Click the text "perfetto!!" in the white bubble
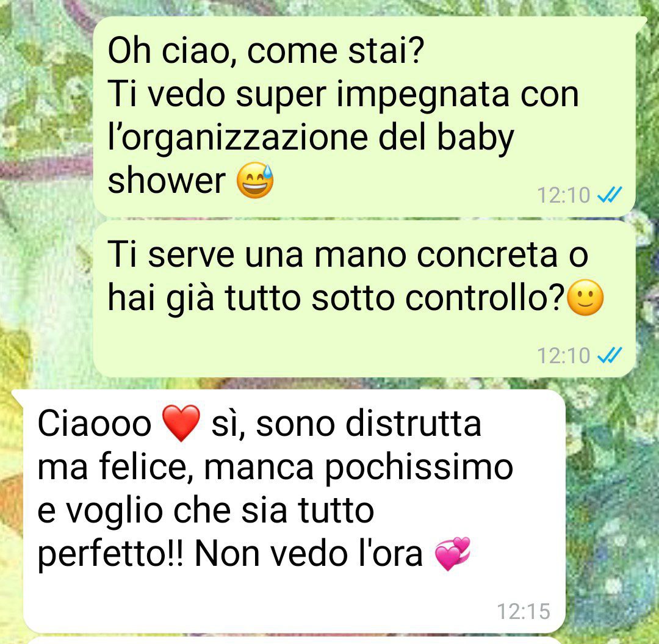659x644 pixels. point(110,555)
